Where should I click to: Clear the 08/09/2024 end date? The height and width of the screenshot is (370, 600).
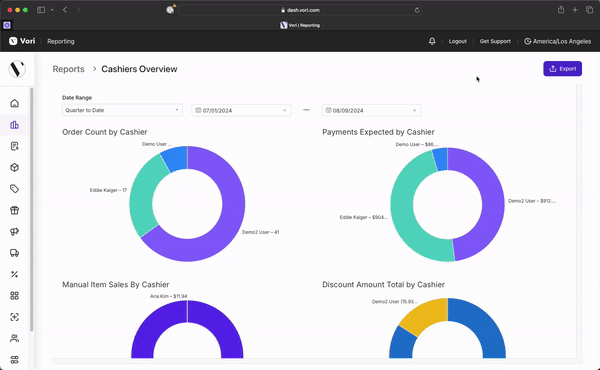(x=414, y=110)
